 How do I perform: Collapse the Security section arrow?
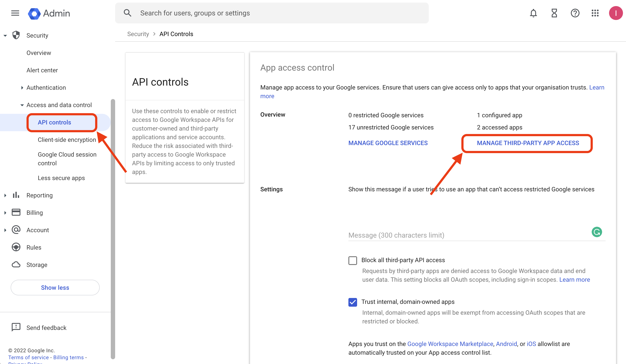(x=5, y=36)
